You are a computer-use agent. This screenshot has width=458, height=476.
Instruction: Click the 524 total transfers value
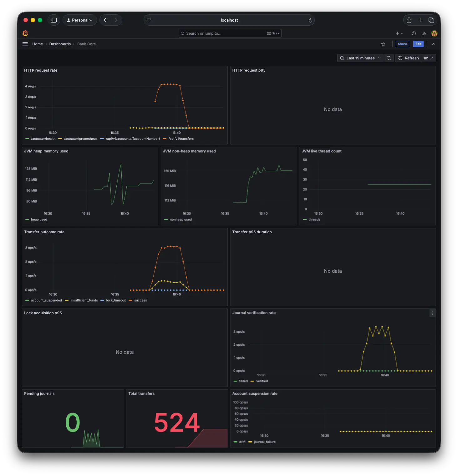(x=177, y=423)
